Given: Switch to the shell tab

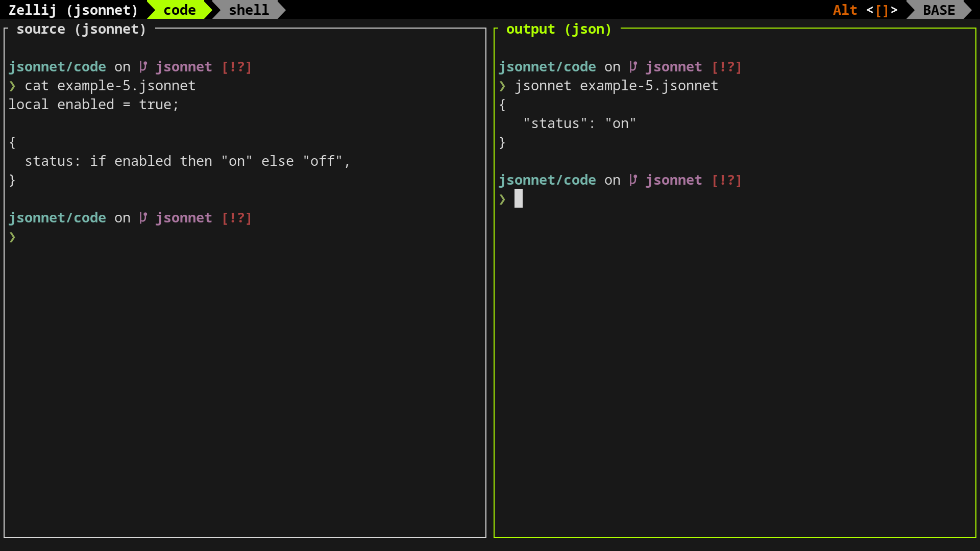Looking at the screenshot, I should coord(249,10).
